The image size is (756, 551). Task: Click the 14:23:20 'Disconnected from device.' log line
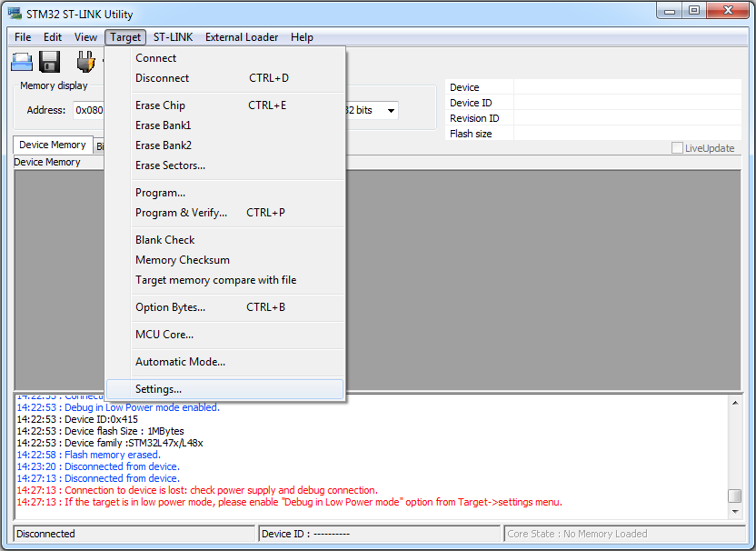point(98,466)
